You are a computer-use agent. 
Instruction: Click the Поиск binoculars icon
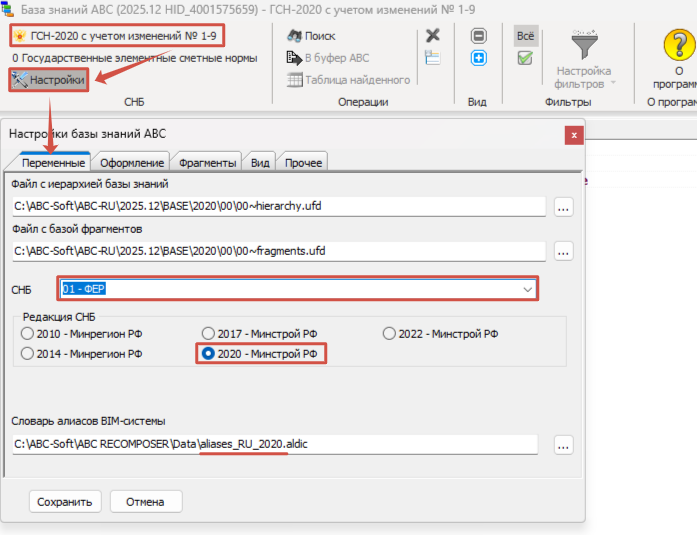[294, 36]
